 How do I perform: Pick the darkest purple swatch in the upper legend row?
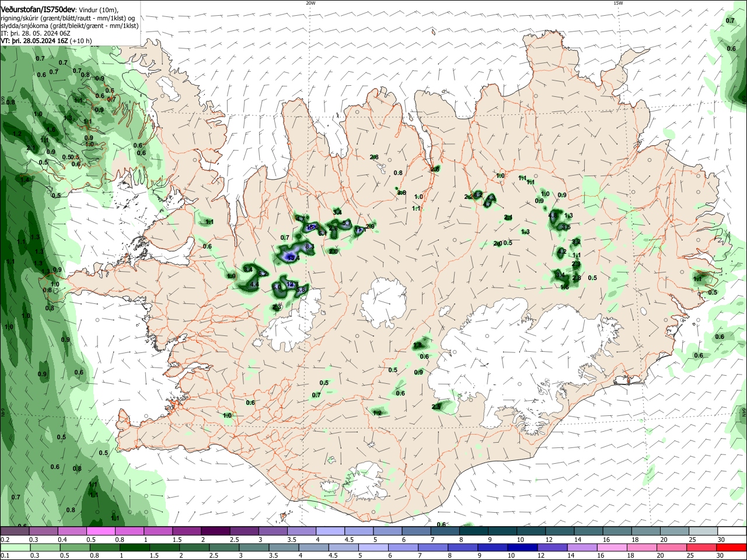click(x=215, y=531)
